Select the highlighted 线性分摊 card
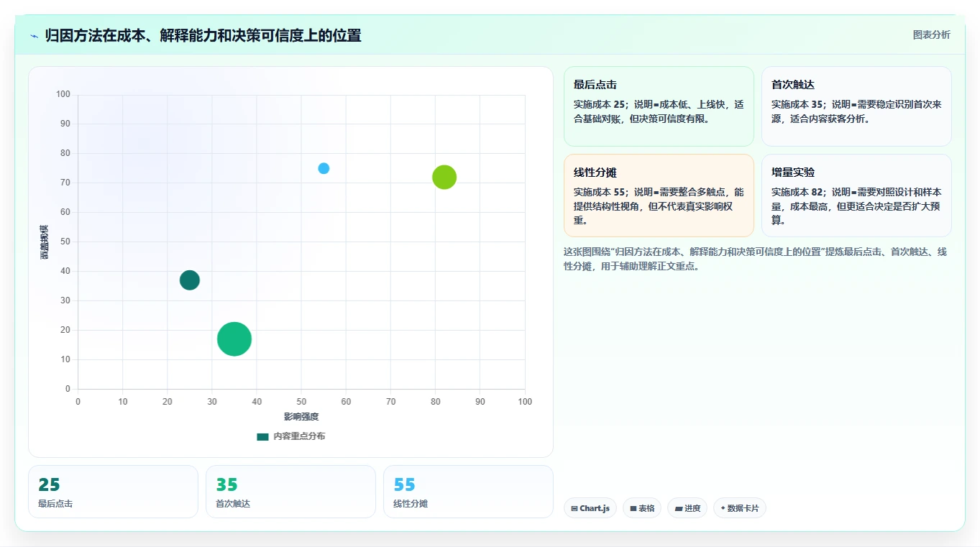The height and width of the screenshot is (547, 980). (x=659, y=196)
